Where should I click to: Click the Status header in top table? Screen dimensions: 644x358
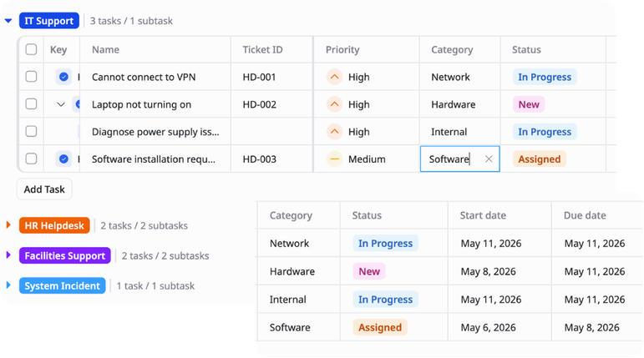(526, 50)
